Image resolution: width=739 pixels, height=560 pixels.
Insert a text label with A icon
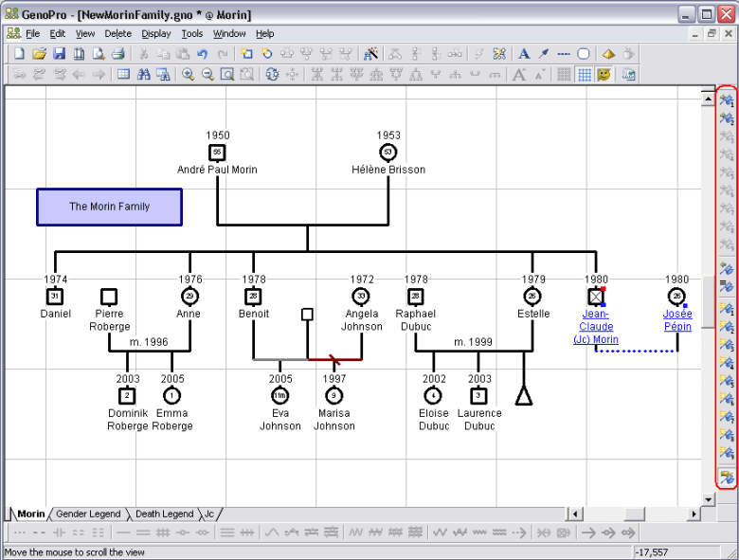point(524,54)
